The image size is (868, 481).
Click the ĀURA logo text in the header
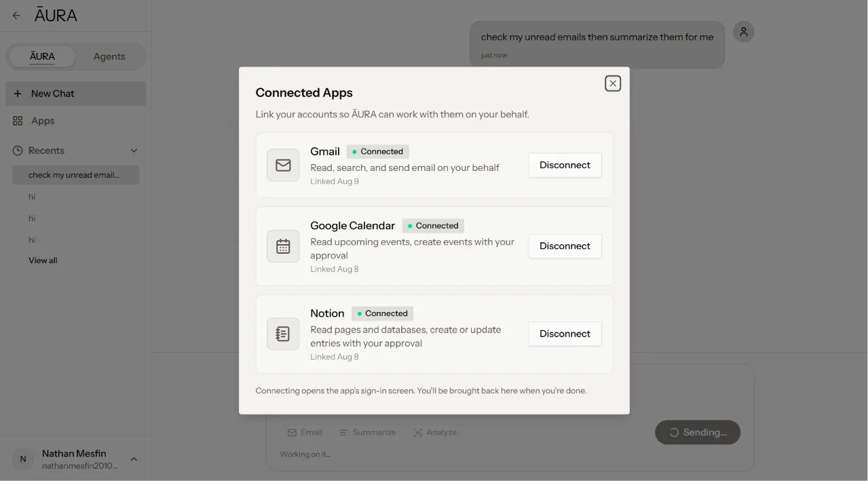[56, 15]
